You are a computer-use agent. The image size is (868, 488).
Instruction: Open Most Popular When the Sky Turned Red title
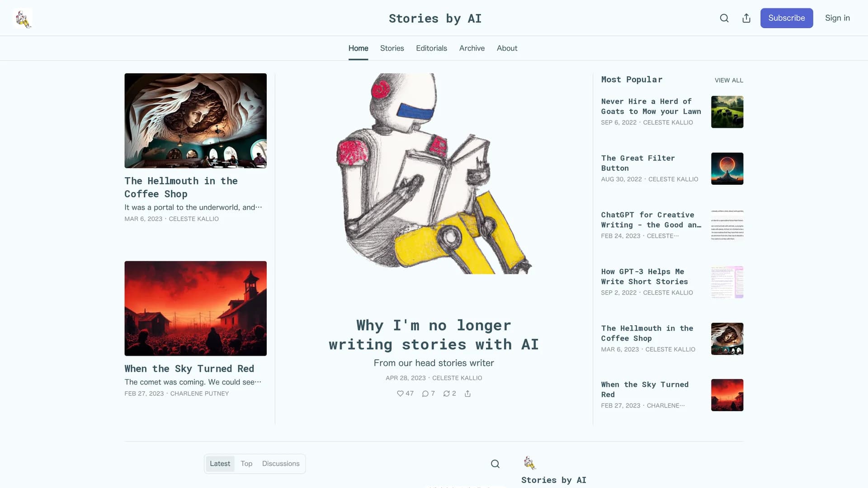[x=645, y=389]
